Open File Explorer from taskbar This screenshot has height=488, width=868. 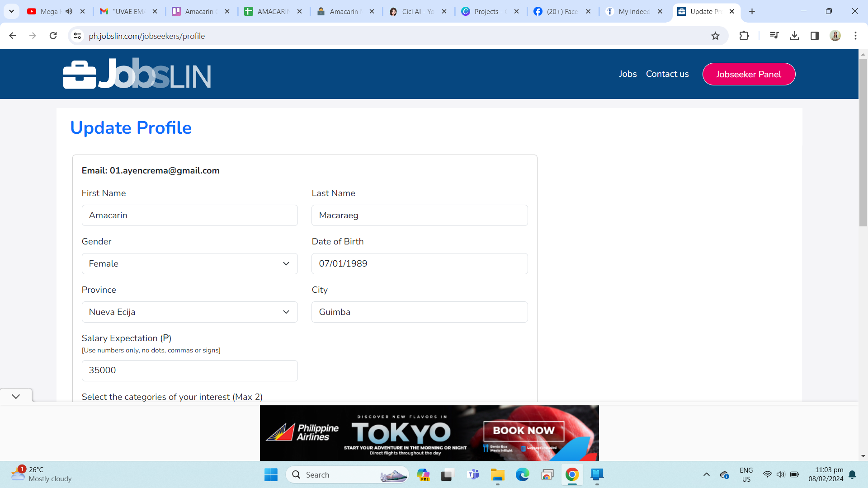point(497,475)
